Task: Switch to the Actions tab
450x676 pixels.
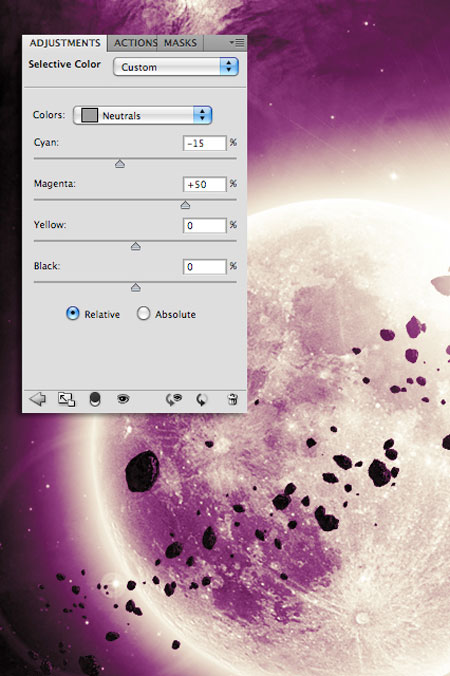Action: 135,43
